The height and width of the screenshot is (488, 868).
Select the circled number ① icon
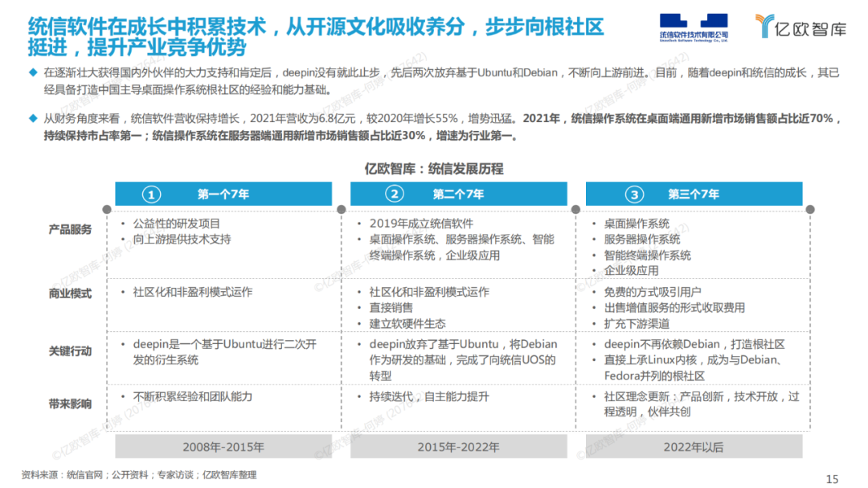[149, 194]
